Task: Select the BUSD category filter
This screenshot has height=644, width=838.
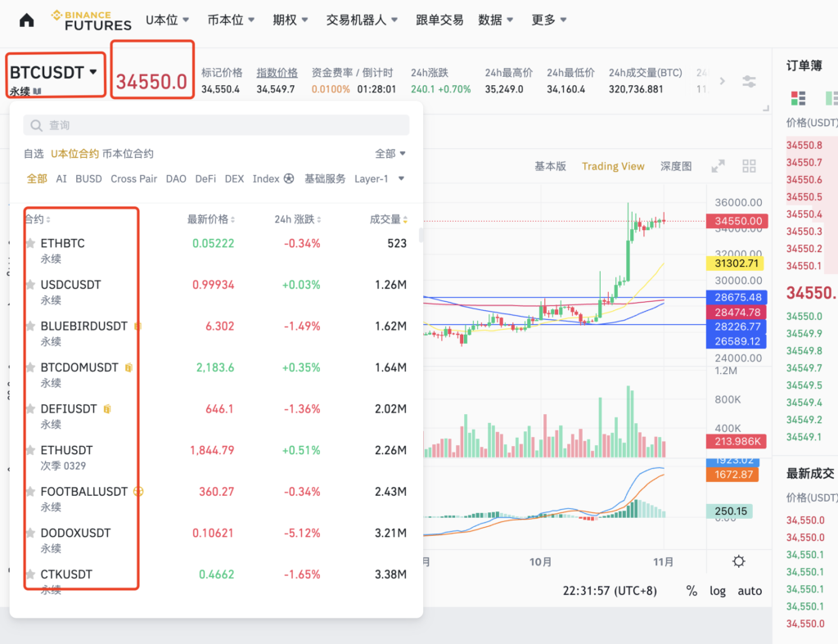Action: pos(88,178)
